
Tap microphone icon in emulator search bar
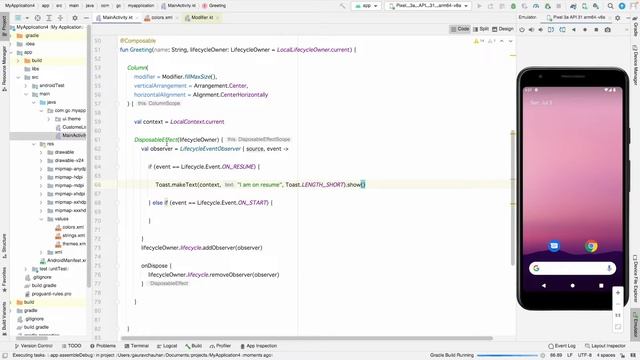click(609, 268)
